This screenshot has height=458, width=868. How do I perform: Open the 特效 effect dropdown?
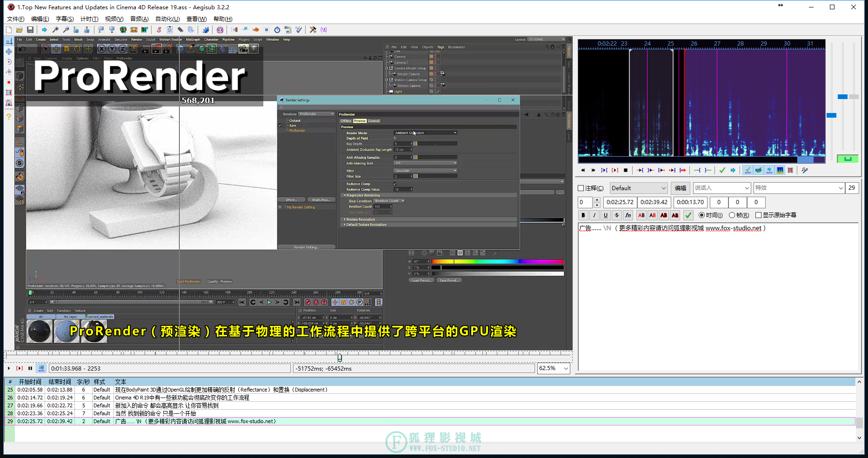[799, 188]
